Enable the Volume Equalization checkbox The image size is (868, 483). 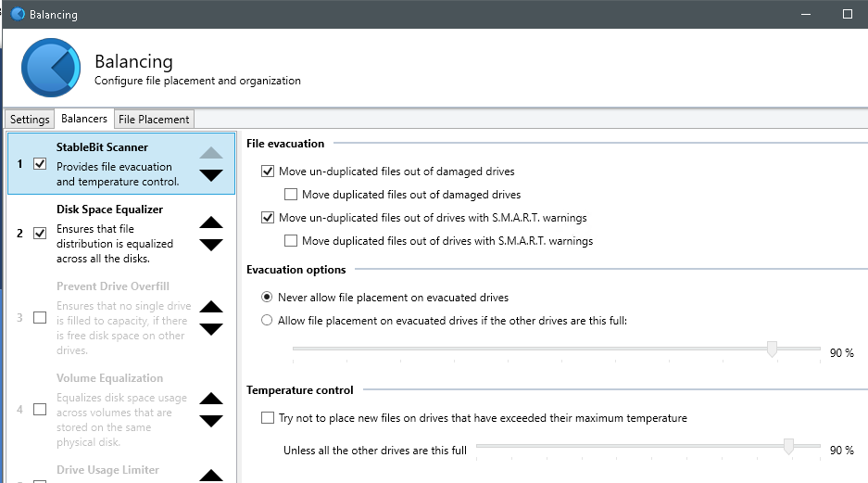(40, 410)
